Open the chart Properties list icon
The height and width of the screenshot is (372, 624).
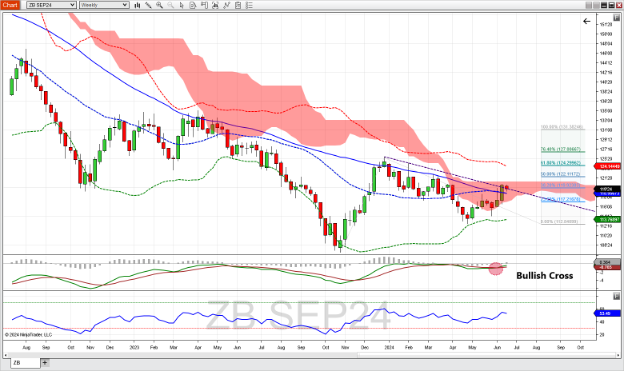[249, 5]
